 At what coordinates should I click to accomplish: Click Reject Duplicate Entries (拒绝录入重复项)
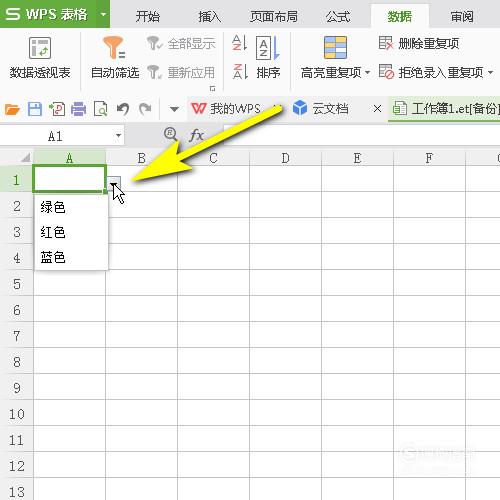pyautogui.click(x=431, y=72)
